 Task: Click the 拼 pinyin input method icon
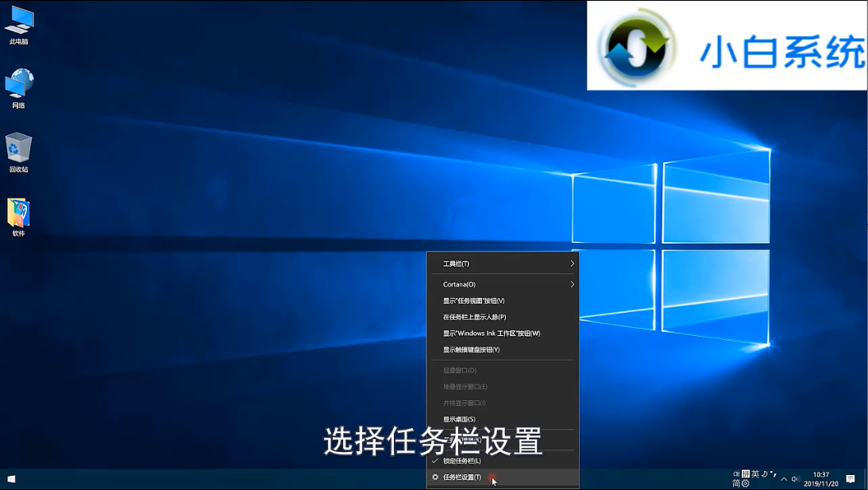tap(746, 474)
